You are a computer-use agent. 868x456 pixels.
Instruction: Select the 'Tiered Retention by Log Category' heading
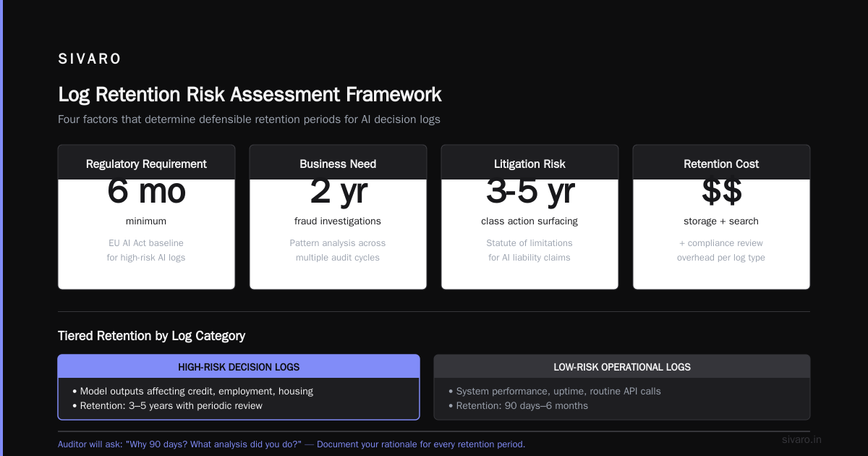pos(151,336)
